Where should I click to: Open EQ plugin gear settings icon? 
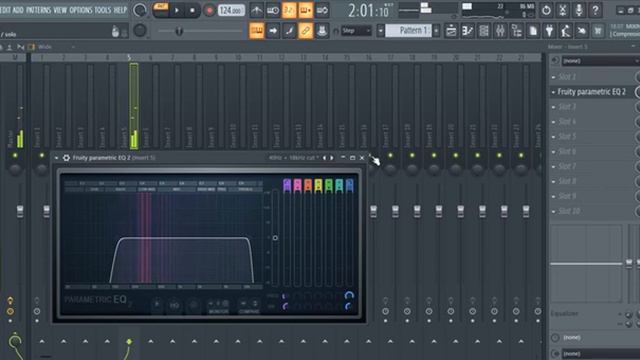tap(66, 158)
